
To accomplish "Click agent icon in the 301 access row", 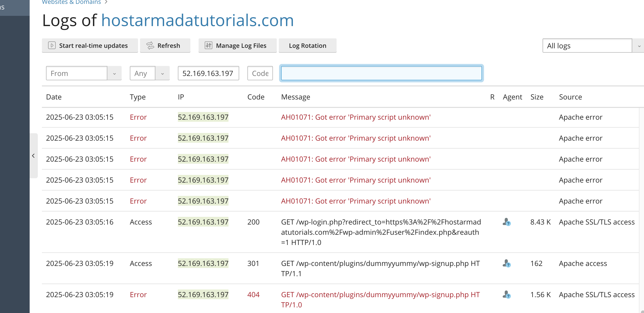I will (x=507, y=263).
